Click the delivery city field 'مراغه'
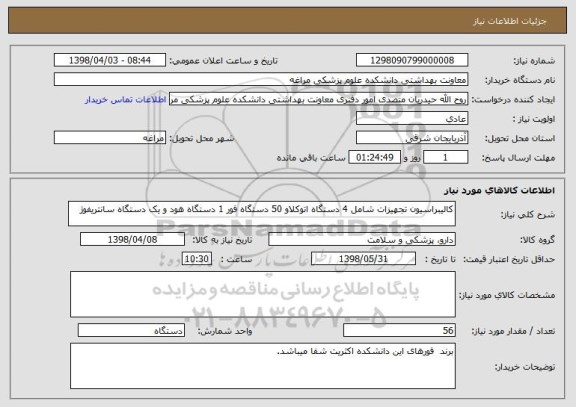This screenshot has width=576, height=407. (x=110, y=138)
